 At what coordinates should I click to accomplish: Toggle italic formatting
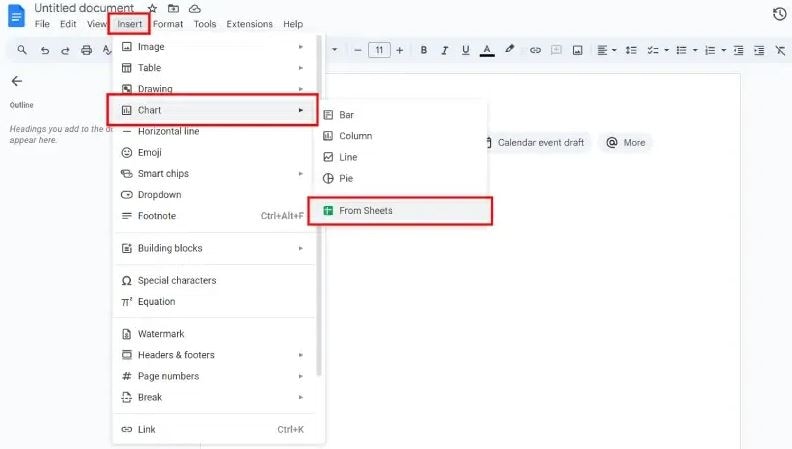pyautogui.click(x=444, y=50)
